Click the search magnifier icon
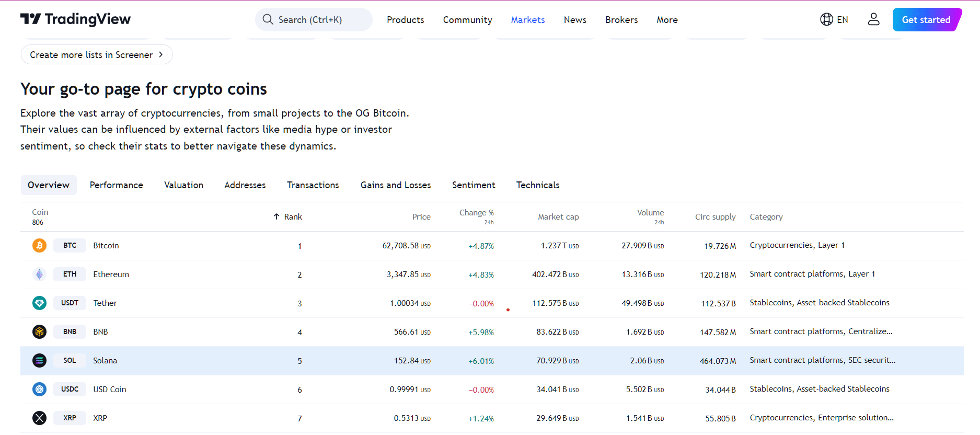980x435 pixels. pos(268,19)
